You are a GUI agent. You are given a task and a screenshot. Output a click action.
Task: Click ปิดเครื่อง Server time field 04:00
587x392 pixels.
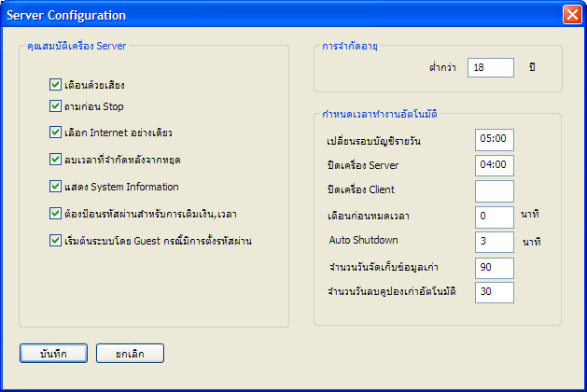tap(495, 165)
